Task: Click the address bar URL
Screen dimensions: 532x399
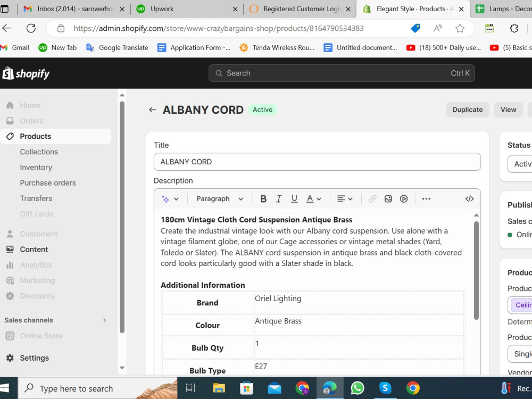Action: click(x=219, y=28)
